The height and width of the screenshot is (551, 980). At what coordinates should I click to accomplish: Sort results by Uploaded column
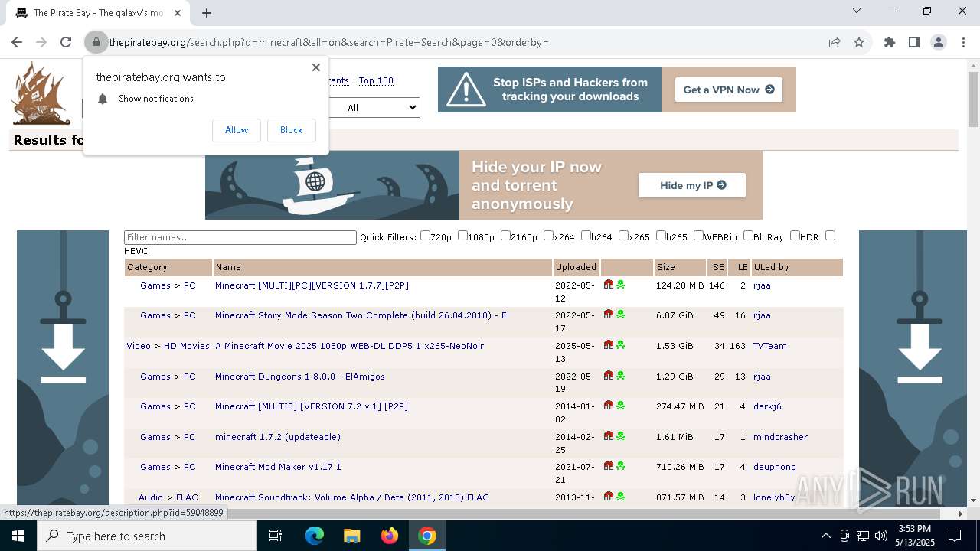tap(576, 267)
